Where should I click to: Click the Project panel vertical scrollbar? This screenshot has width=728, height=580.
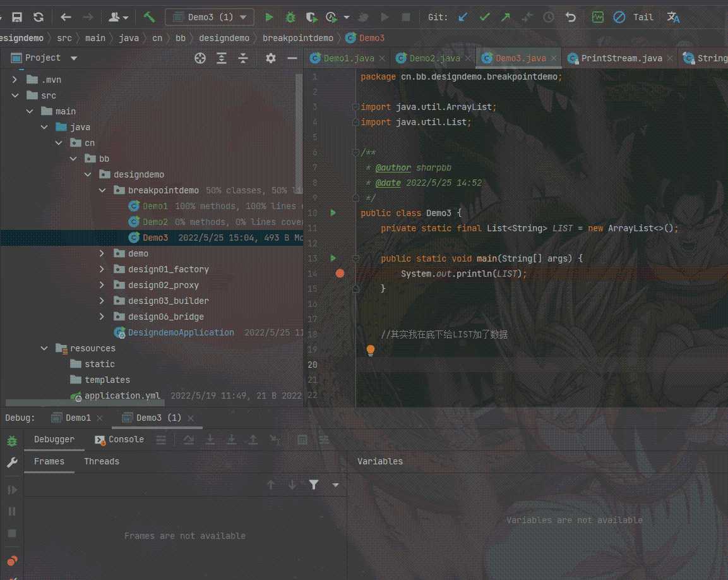(299, 133)
